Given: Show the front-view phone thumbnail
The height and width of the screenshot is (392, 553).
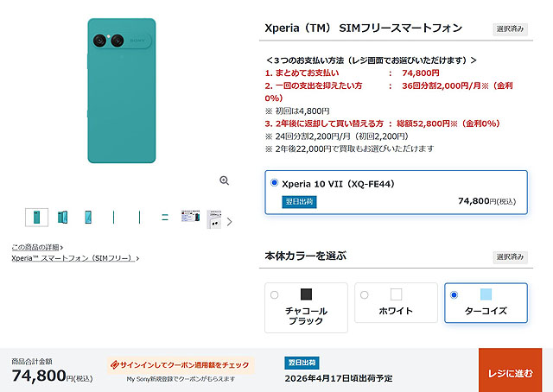Looking at the screenshot, I should tap(88, 218).
